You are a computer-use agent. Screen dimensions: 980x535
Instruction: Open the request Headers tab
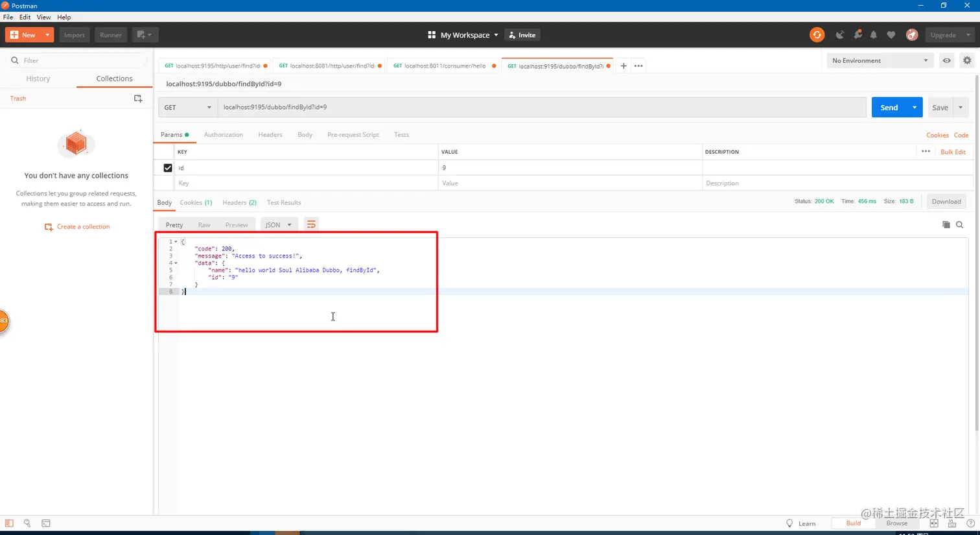click(x=270, y=135)
